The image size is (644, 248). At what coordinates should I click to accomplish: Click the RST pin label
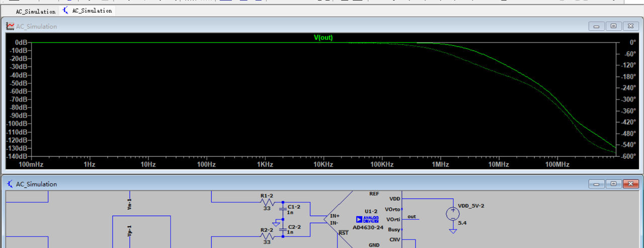343,233
